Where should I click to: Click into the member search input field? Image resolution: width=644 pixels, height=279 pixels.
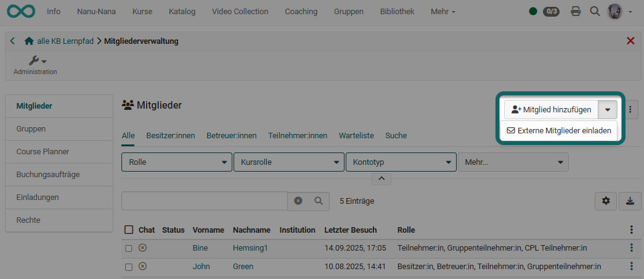click(x=204, y=201)
